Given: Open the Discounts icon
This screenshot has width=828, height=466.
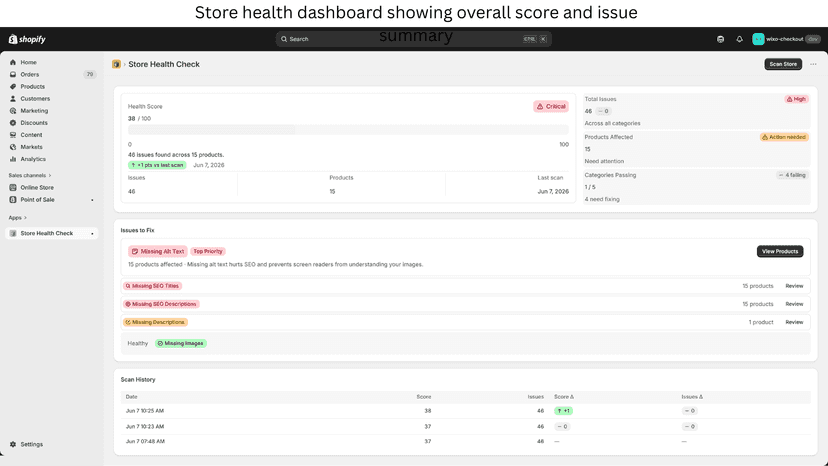Looking at the screenshot, I should click(13, 123).
